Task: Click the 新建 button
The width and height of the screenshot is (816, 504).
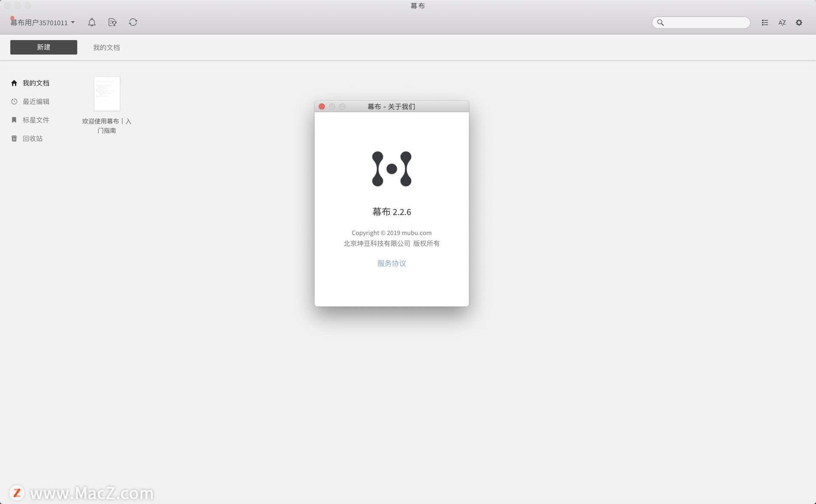Action: [x=44, y=47]
